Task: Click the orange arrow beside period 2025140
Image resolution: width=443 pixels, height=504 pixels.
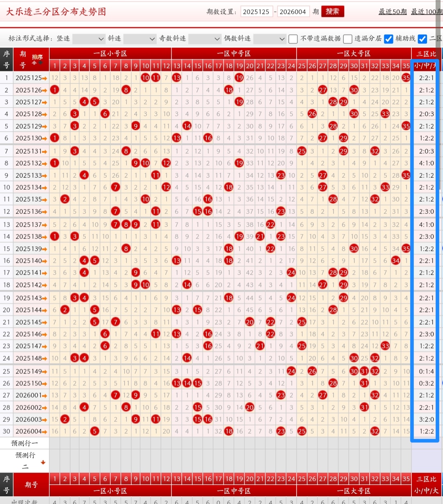Action: (x=45, y=261)
